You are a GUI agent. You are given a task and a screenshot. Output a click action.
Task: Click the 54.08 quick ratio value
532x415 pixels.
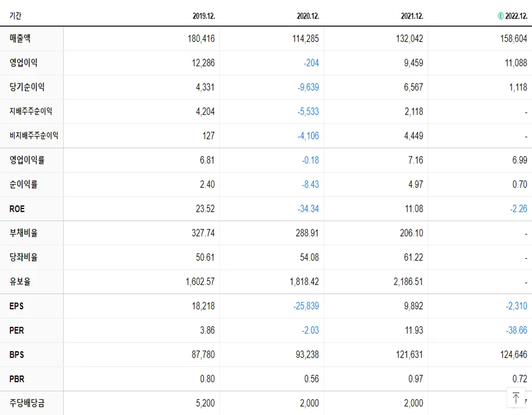pos(310,257)
